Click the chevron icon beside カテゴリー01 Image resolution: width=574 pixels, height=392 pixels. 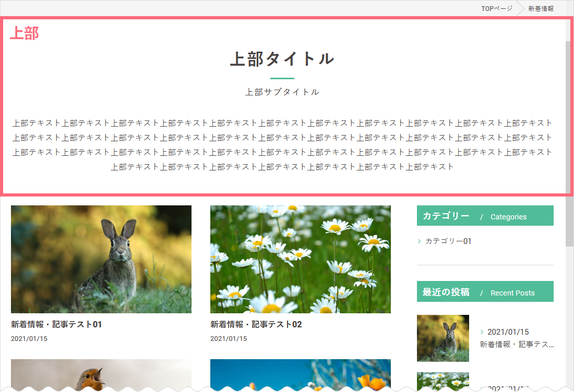click(420, 241)
